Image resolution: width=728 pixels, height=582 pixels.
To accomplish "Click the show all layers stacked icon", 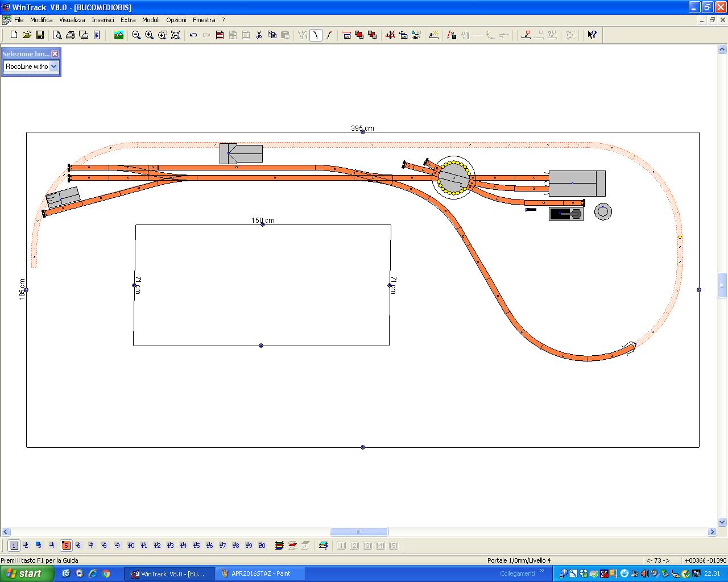I will (279, 546).
